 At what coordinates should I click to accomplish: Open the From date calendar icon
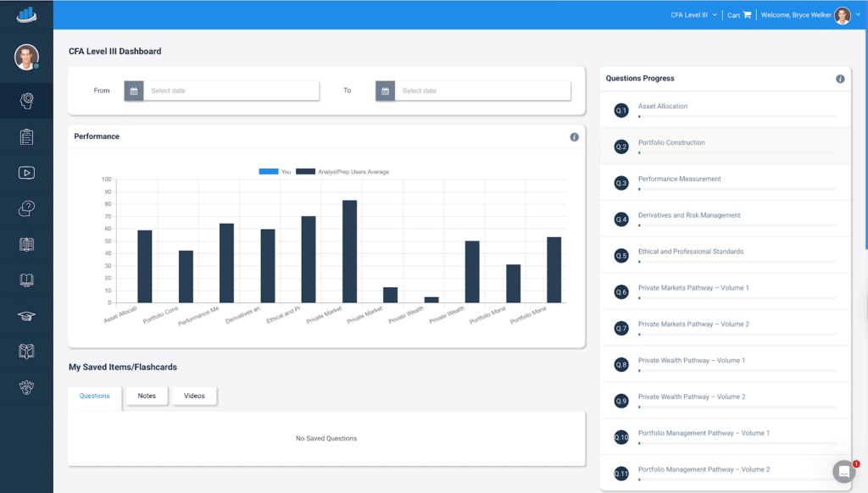pyautogui.click(x=134, y=91)
